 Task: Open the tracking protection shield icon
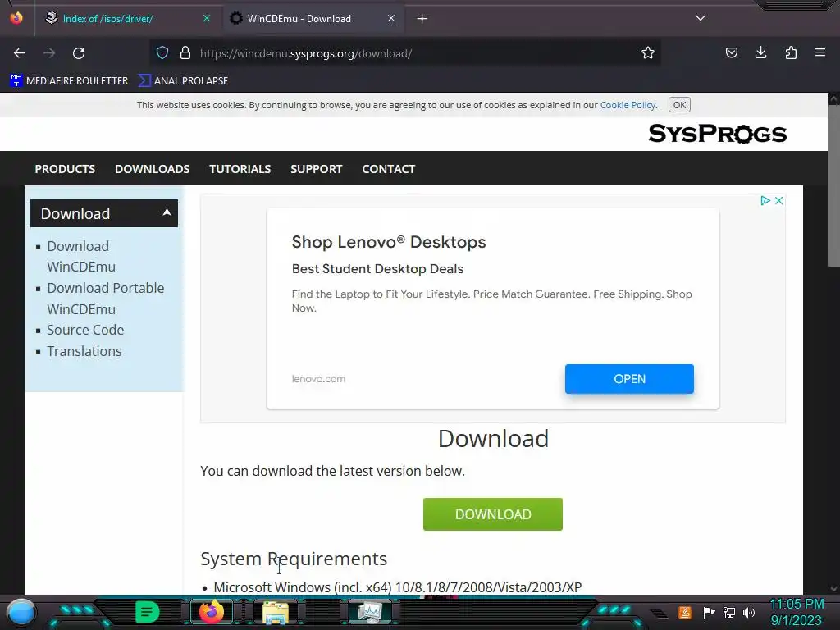point(162,53)
